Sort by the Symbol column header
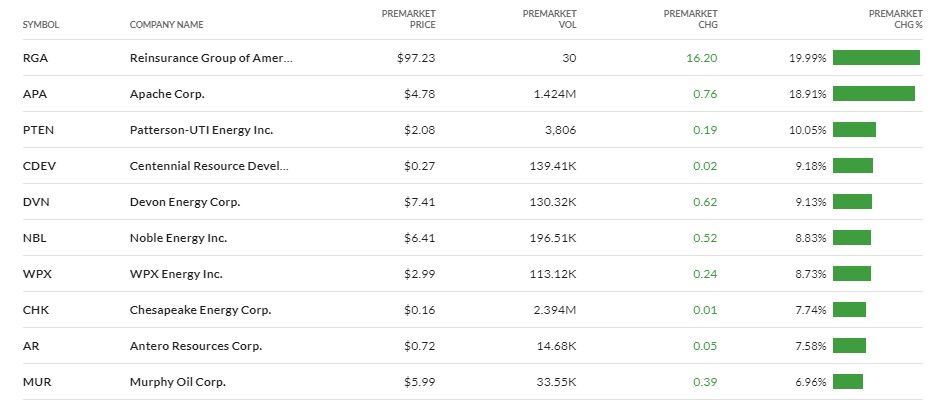Screen dimensions: 934x411 pos(41,24)
